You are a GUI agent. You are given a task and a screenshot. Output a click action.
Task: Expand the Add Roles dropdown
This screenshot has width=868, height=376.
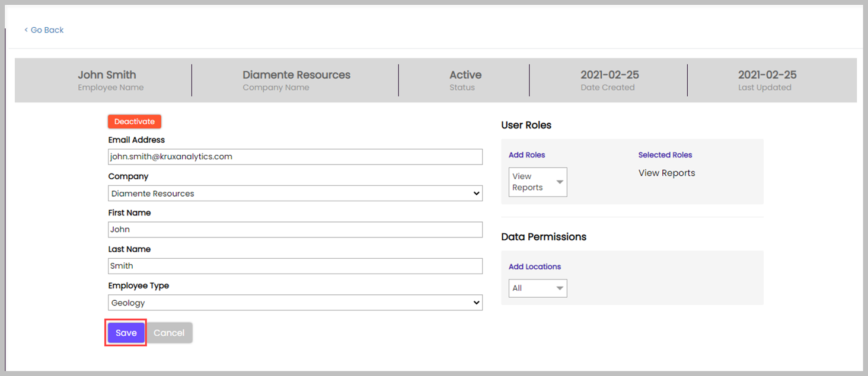(538, 182)
